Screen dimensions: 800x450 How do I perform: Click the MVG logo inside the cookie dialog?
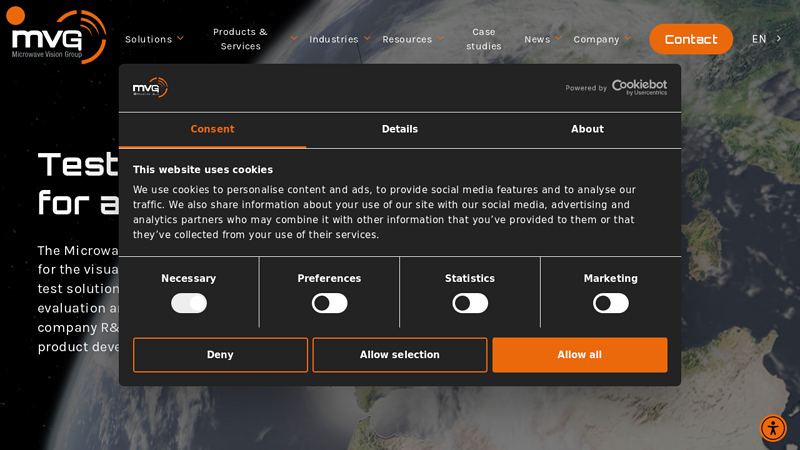[150, 87]
